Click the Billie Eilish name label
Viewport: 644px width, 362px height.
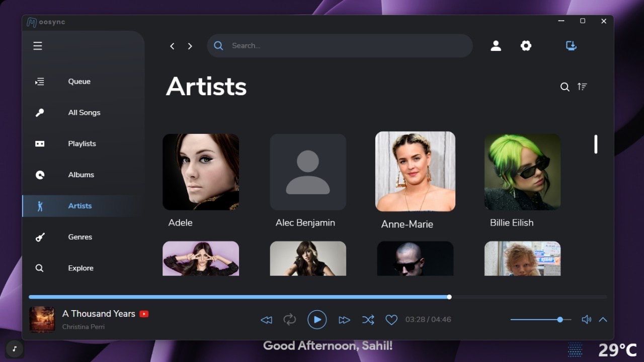coord(512,223)
